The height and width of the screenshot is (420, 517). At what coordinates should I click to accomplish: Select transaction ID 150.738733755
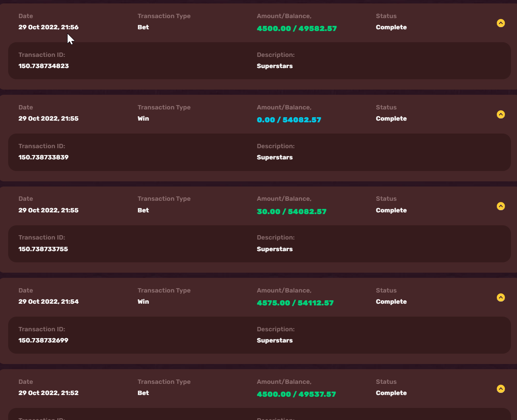(43, 249)
